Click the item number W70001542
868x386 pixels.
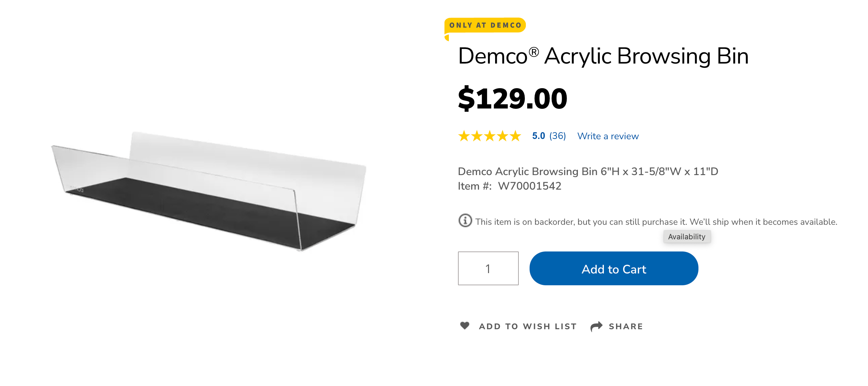(x=530, y=186)
